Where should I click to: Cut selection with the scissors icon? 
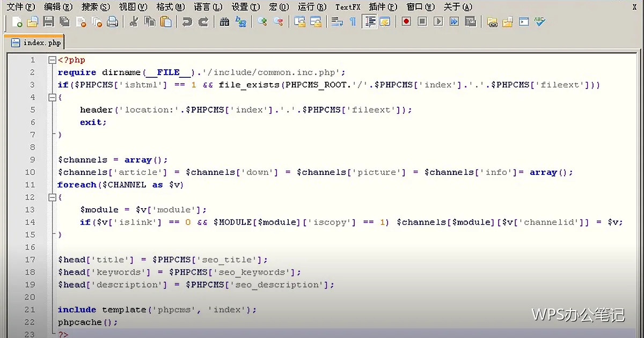click(134, 22)
